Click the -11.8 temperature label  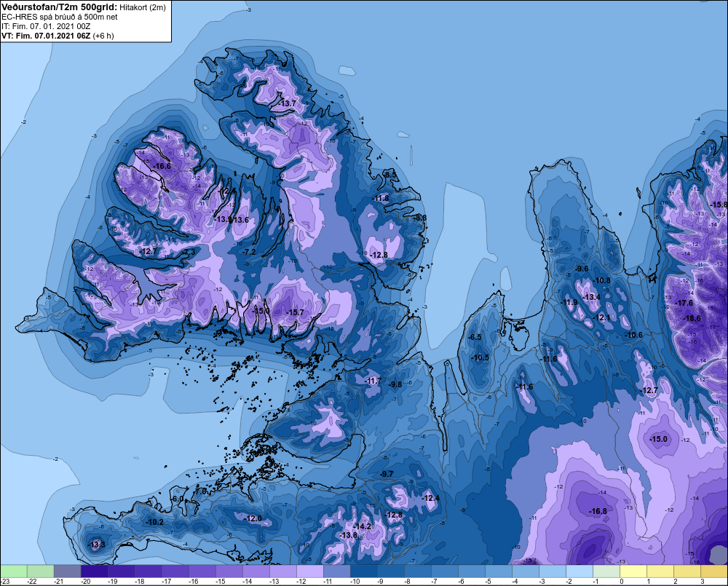pyautogui.click(x=381, y=198)
